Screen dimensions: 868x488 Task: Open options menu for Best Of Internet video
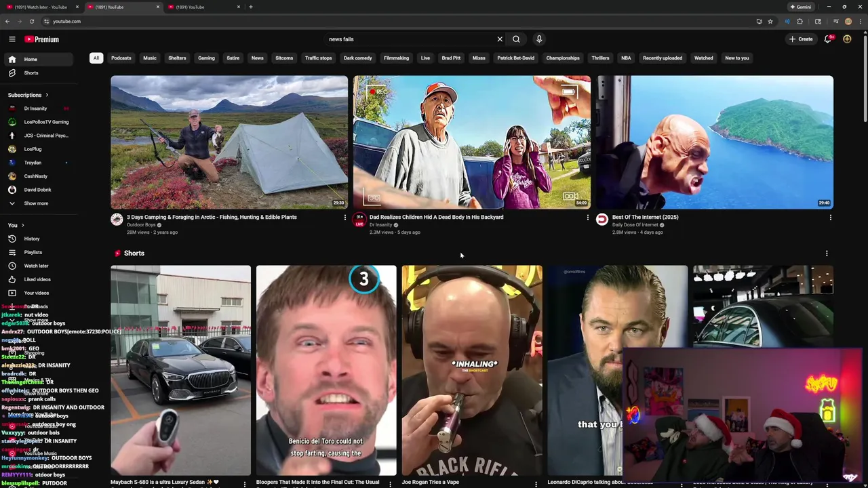(x=830, y=218)
